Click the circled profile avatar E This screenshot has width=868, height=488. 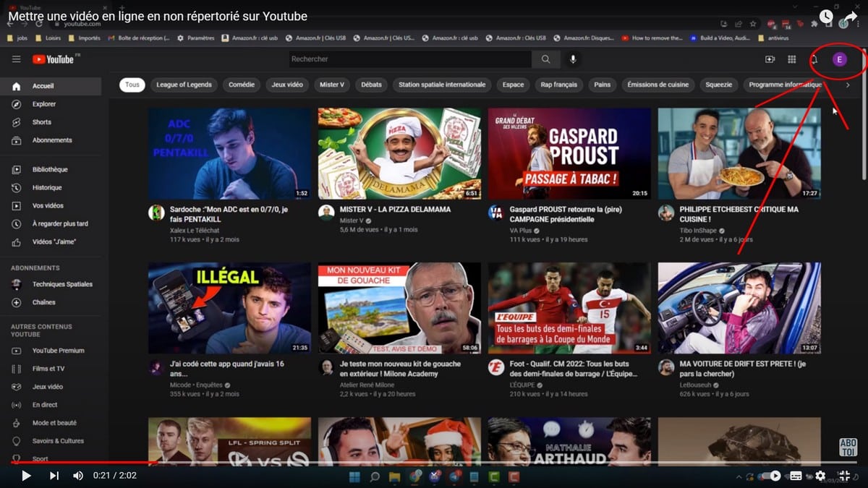pos(839,60)
